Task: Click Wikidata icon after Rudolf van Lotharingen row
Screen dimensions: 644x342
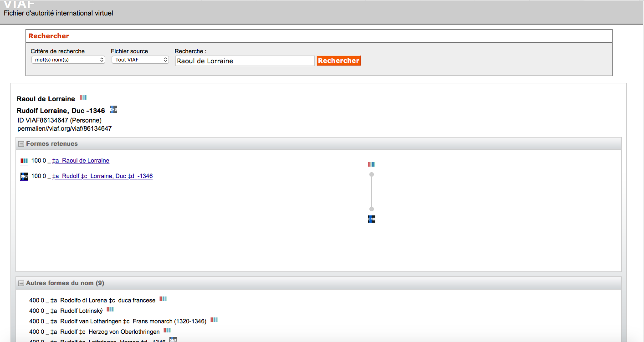Action: pyautogui.click(x=214, y=320)
